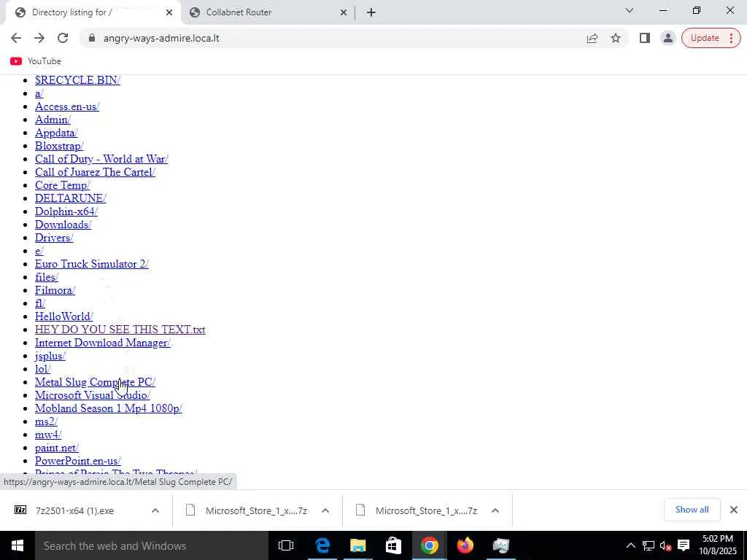This screenshot has width=747, height=560.
Task: Open the Action Center notifications icon
Action: point(684,545)
